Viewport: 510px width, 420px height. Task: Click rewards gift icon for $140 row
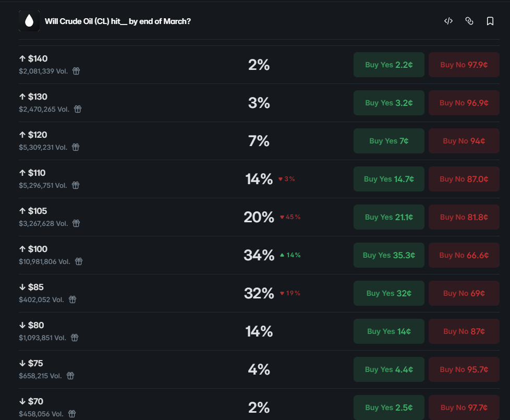pyautogui.click(x=76, y=71)
